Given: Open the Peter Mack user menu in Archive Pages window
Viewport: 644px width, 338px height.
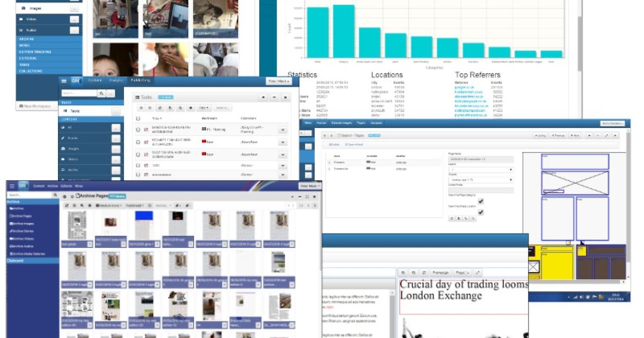Looking at the screenshot, I should 310,186.
